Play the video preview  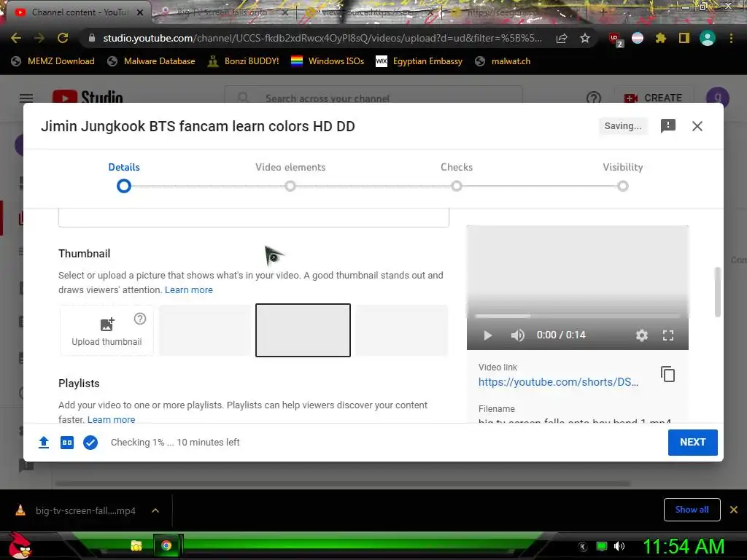tap(487, 335)
